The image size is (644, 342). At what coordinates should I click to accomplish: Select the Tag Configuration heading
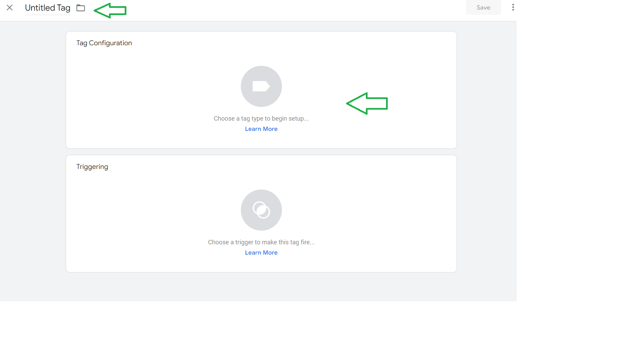pyautogui.click(x=104, y=43)
